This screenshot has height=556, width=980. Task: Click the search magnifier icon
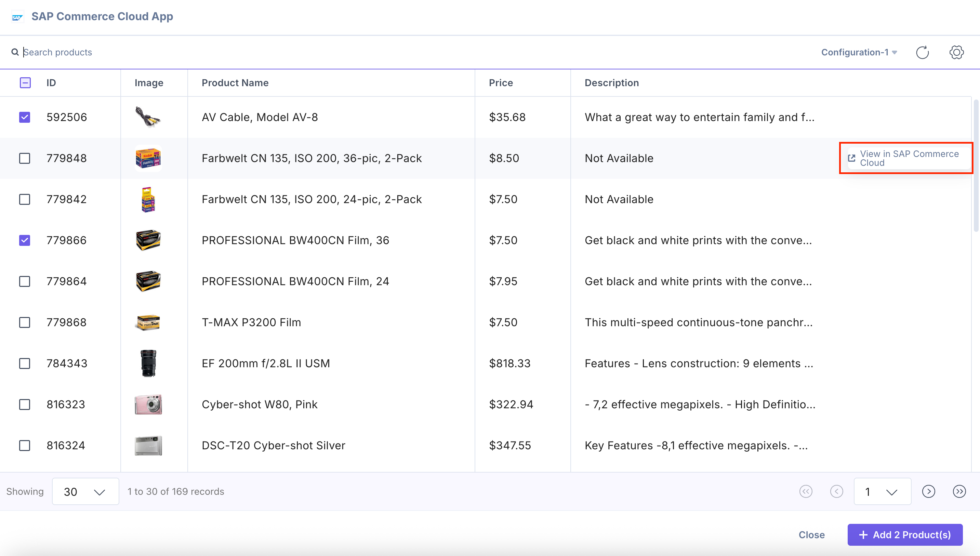coord(15,52)
